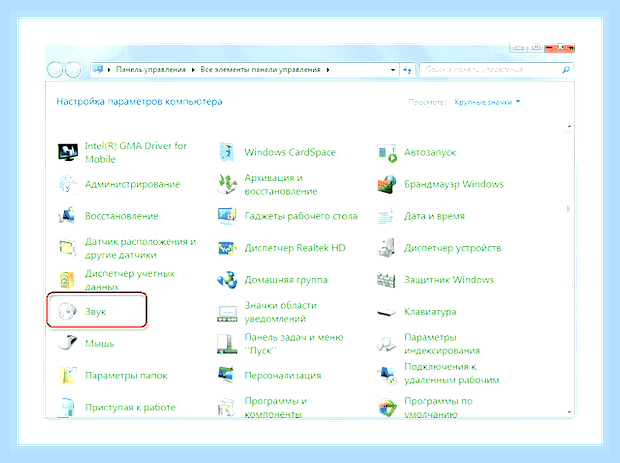The image size is (620, 463).
Task: Open the Клавиатура link text
Action: point(430,312)
